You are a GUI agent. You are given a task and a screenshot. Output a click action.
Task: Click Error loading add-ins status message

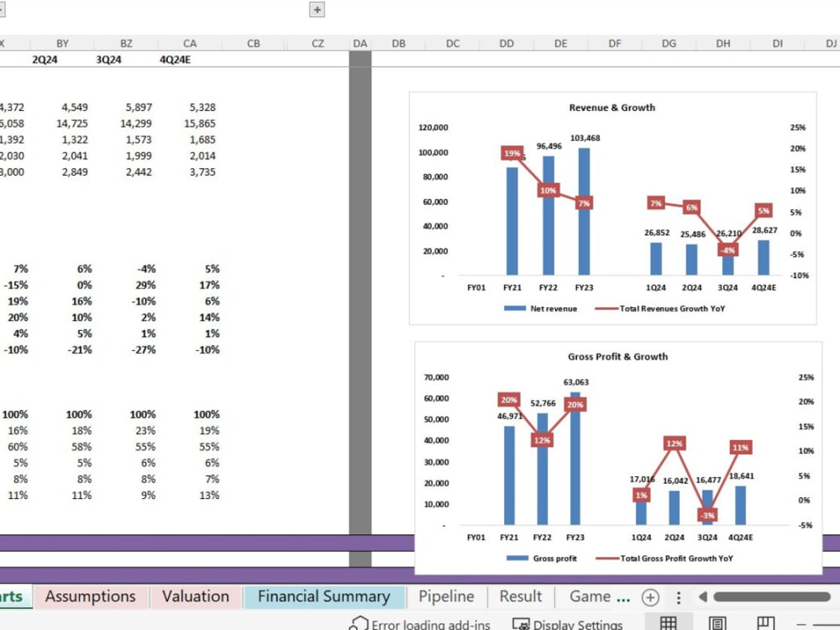[419, 624]
